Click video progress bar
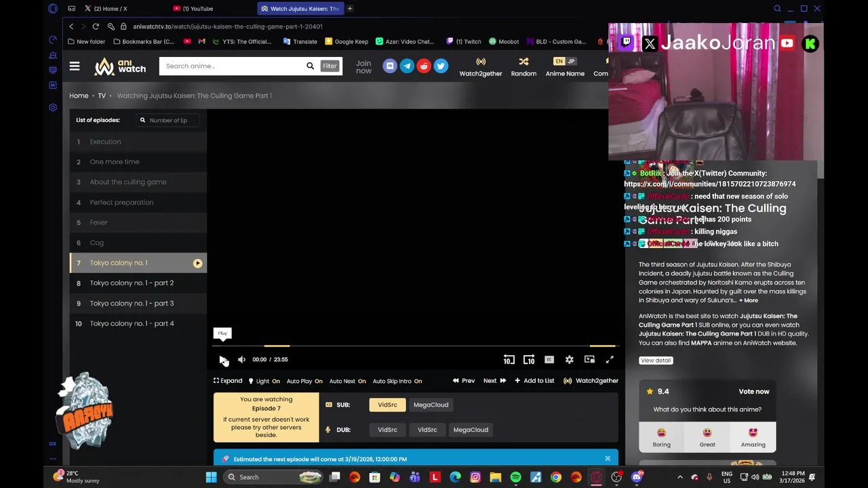Viewport: 868px width, 488px height. click(414, 346)
